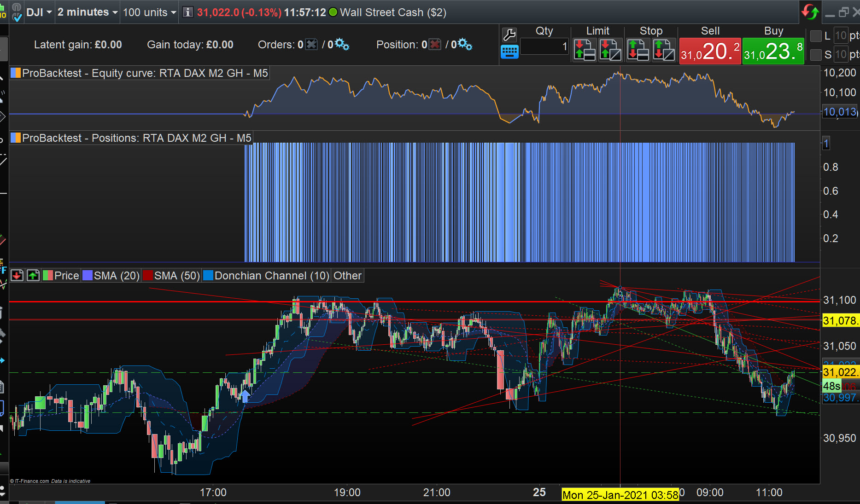Open the instrument info icon
Screen dimensions: 860x504
[x=187, y=12]
